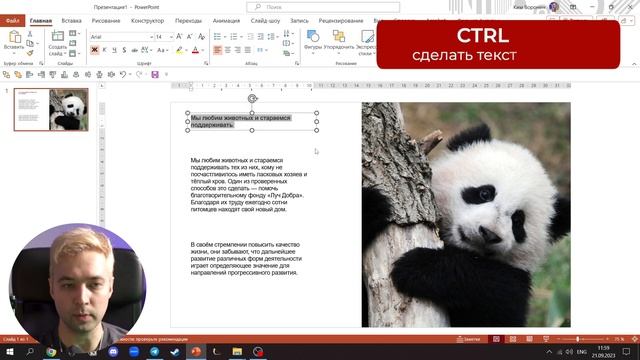Align text right in paragraph group
The image size is (640, 360).
(238, 50)
